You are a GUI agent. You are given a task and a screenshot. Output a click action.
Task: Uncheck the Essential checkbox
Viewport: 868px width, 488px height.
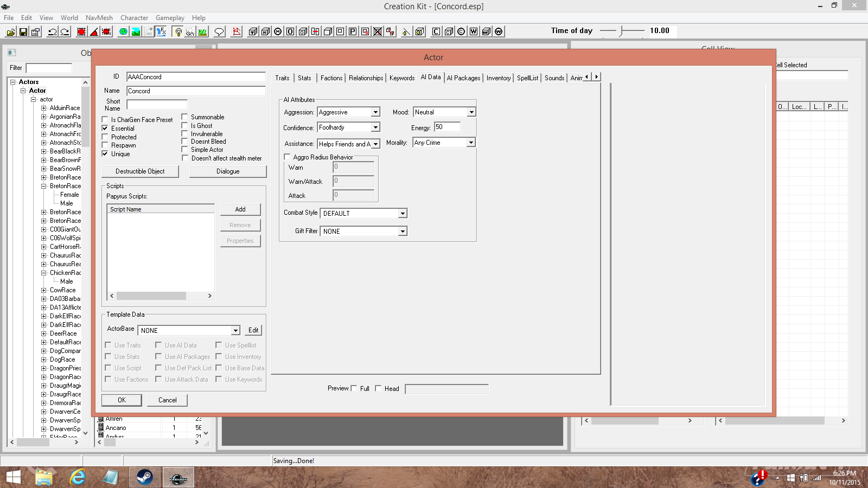(x=105, y=129)
